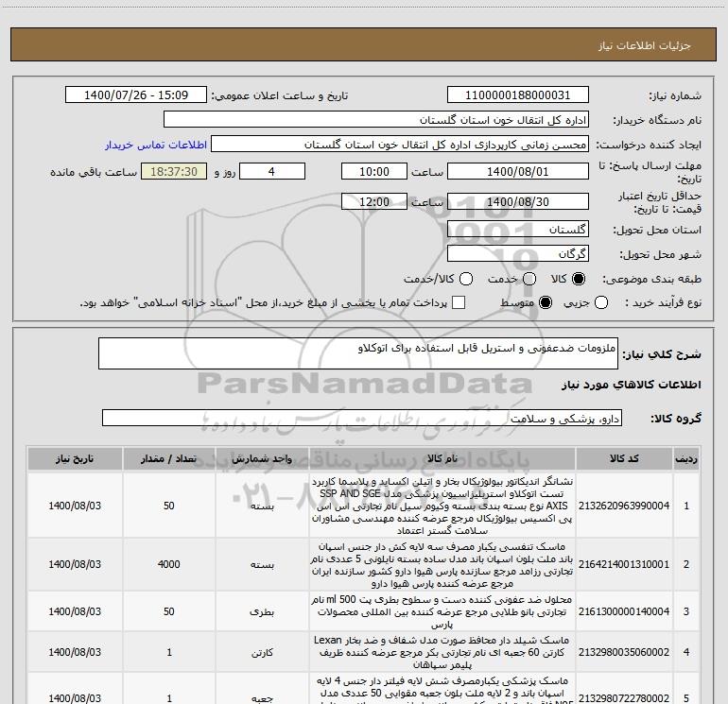Open buyer contact information link

(x=156, y=145)
